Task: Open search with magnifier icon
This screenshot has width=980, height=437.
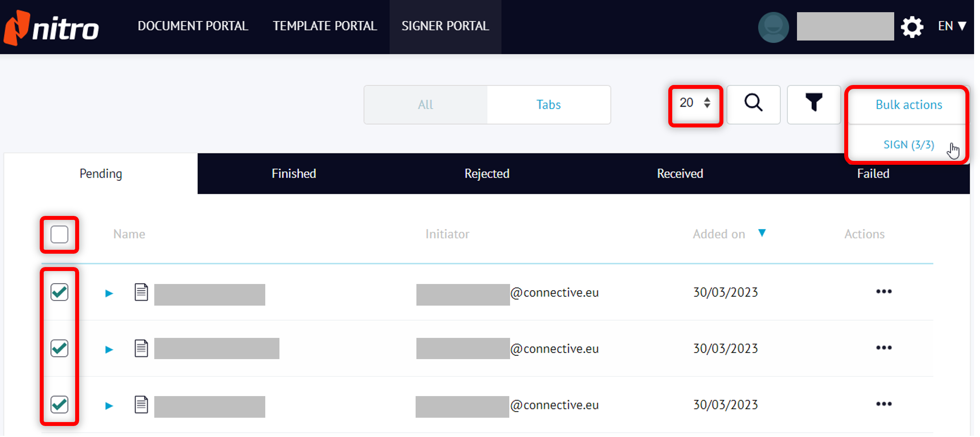Action: 753,104
